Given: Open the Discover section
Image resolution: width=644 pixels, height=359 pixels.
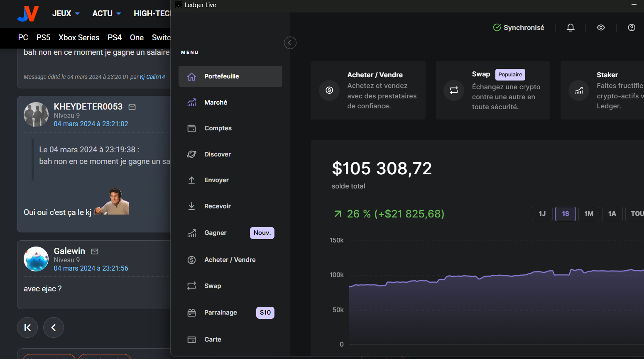Looking at the screenshot, I should coord(230,154).
